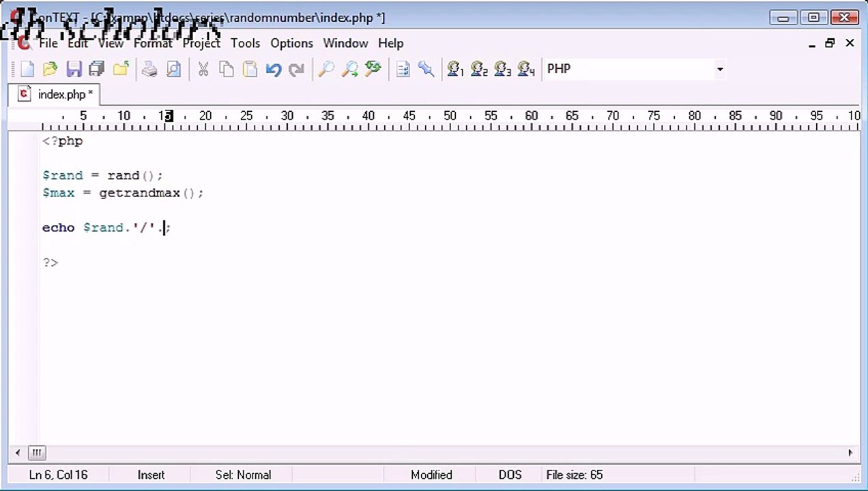
Task: Run user command 4 icon
Action: pos(526,69)
